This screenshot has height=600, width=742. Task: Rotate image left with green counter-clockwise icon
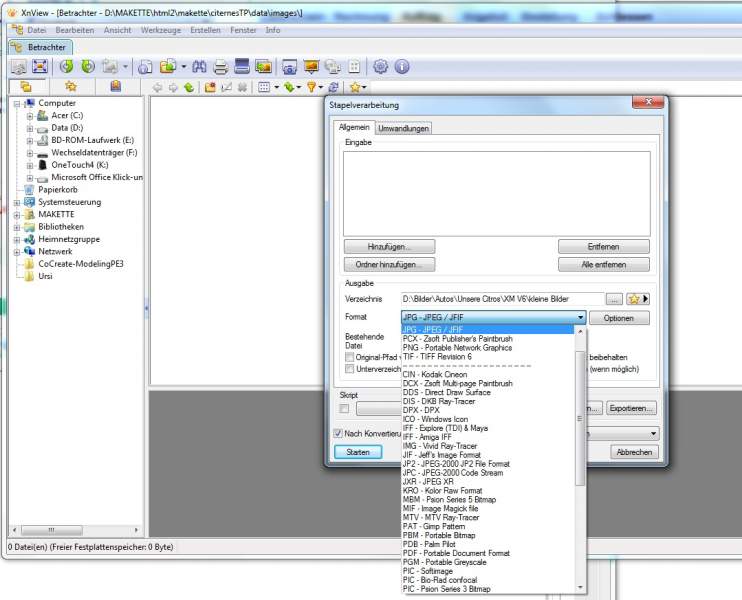[66, 67]
